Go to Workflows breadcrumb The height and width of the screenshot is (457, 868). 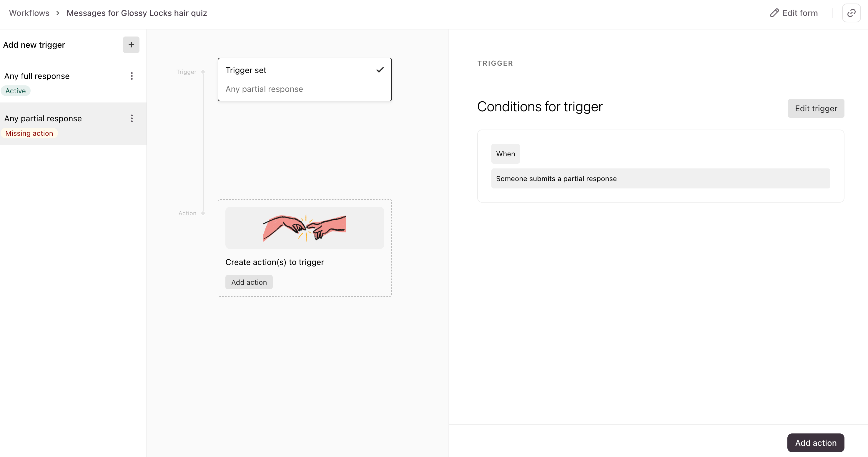pos(29,13)
